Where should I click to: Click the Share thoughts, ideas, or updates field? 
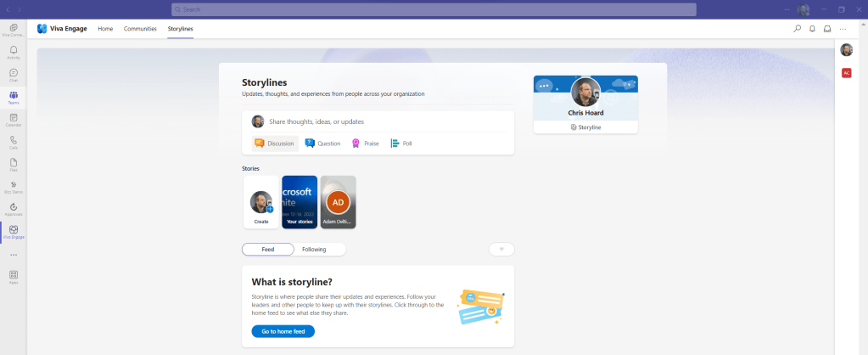pos(387,121)
